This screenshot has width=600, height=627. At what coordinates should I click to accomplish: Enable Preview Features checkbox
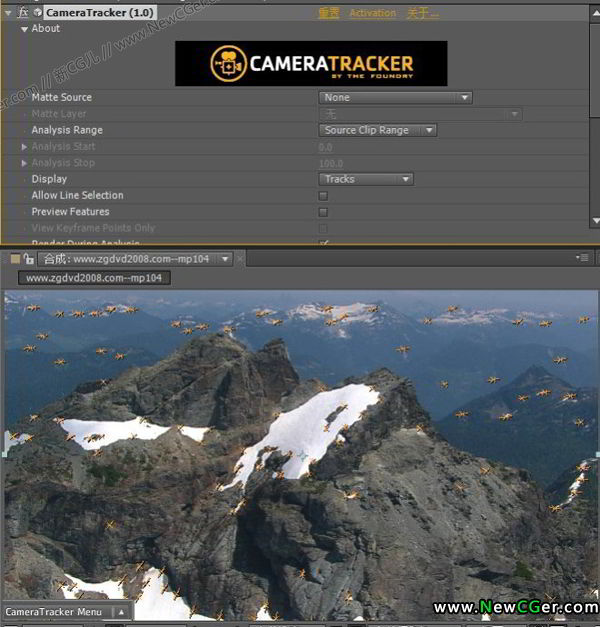click(x=323, y=212)
